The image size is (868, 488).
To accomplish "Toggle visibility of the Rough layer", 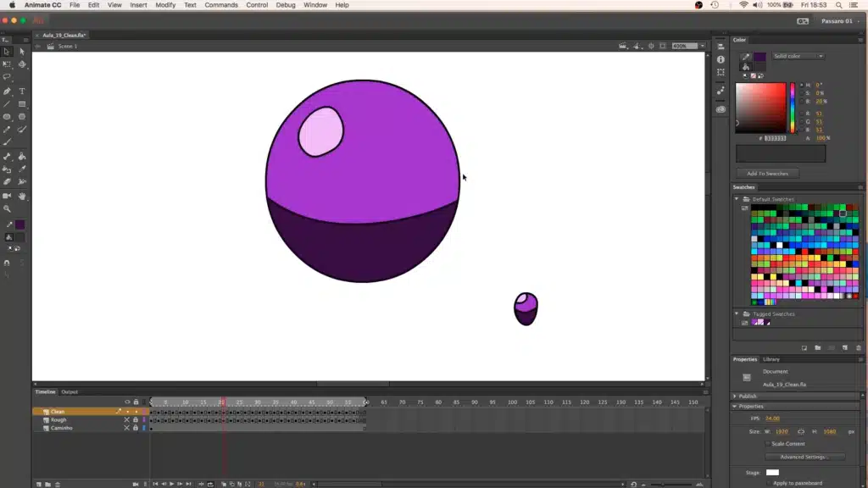I will tap(127, 420).
